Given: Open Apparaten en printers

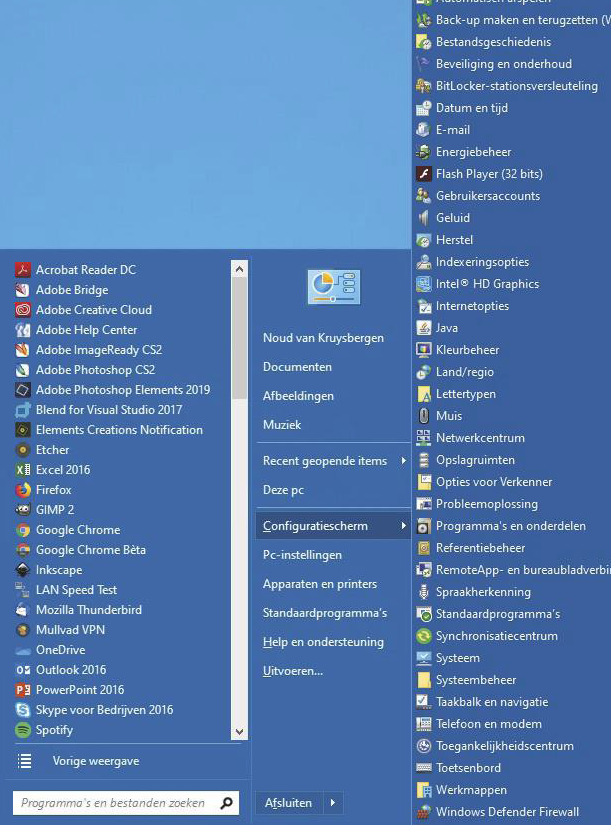Looking at the screenshot, I should tap(320, 583).
